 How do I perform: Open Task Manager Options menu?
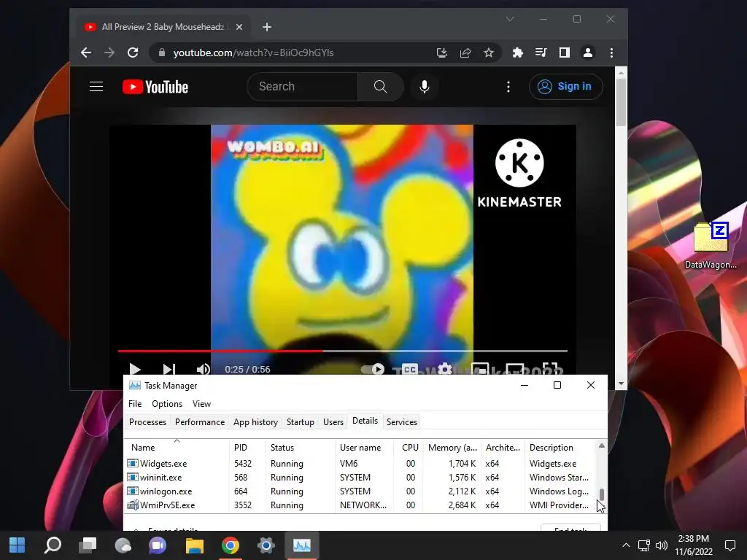(167, 404)
